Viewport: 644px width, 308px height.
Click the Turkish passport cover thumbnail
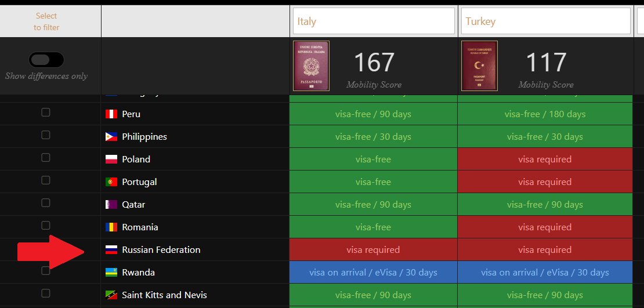tap(479, 66)
